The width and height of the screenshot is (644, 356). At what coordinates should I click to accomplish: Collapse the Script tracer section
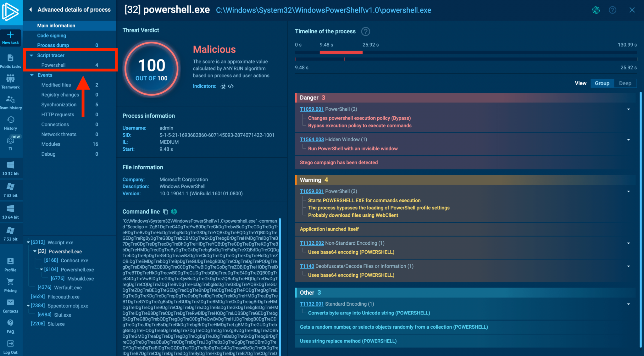(31, 55)
